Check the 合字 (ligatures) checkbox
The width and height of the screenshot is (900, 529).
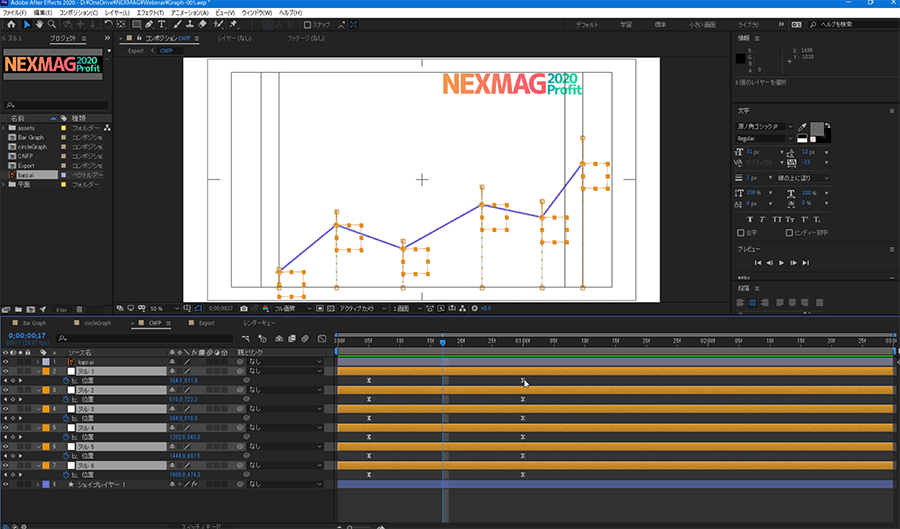pos(742,232)
